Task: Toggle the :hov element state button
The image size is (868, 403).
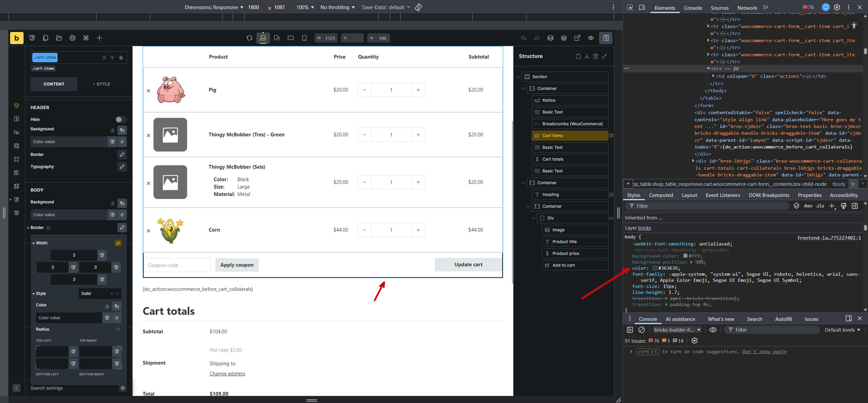Action: pos(808,206)
